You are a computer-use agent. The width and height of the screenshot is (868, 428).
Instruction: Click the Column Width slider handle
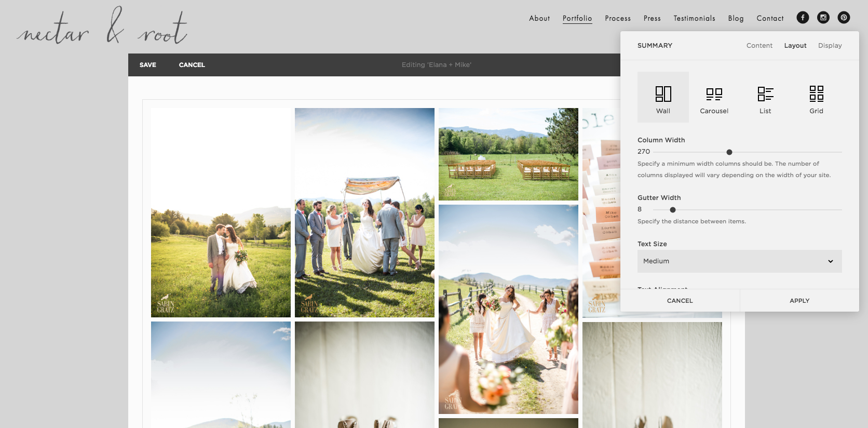(729, 152)
